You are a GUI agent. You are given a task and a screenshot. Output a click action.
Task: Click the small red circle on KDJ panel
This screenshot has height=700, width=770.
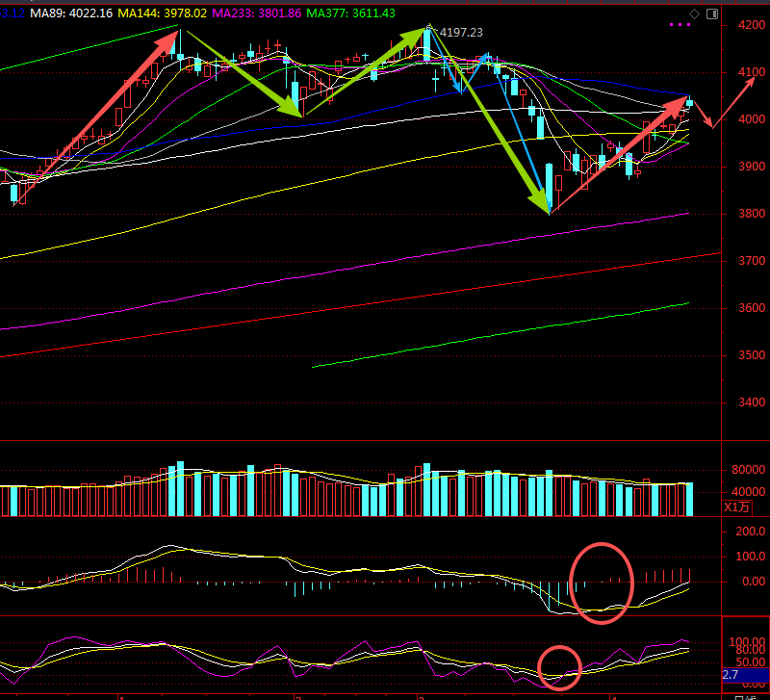point(559,667)
